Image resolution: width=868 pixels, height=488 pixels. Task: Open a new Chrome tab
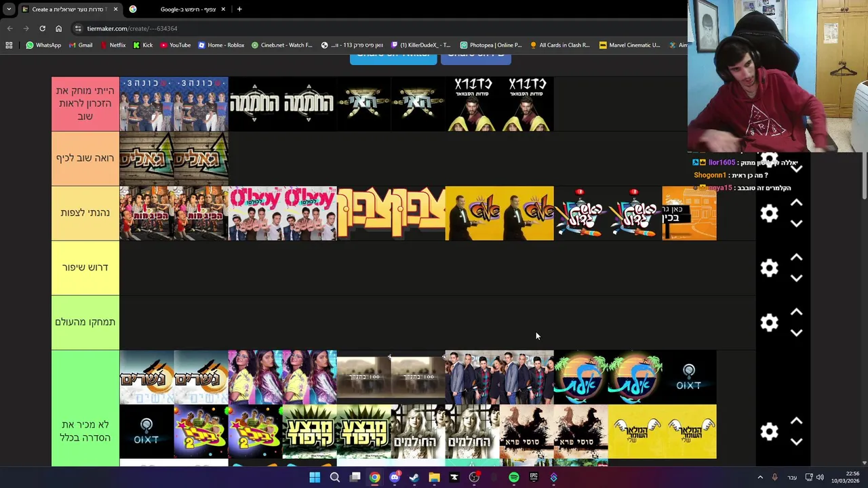pos(239,9)
